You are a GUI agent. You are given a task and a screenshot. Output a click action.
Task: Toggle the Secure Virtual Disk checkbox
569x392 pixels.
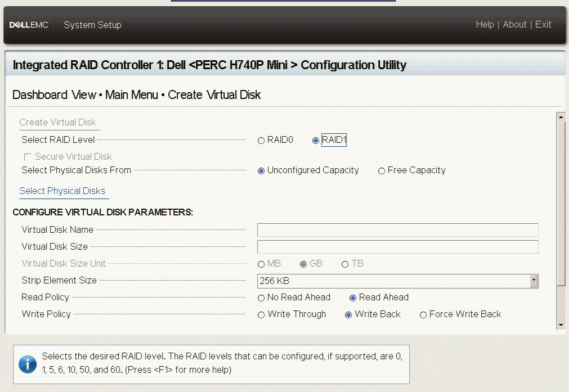click(27, 157)
